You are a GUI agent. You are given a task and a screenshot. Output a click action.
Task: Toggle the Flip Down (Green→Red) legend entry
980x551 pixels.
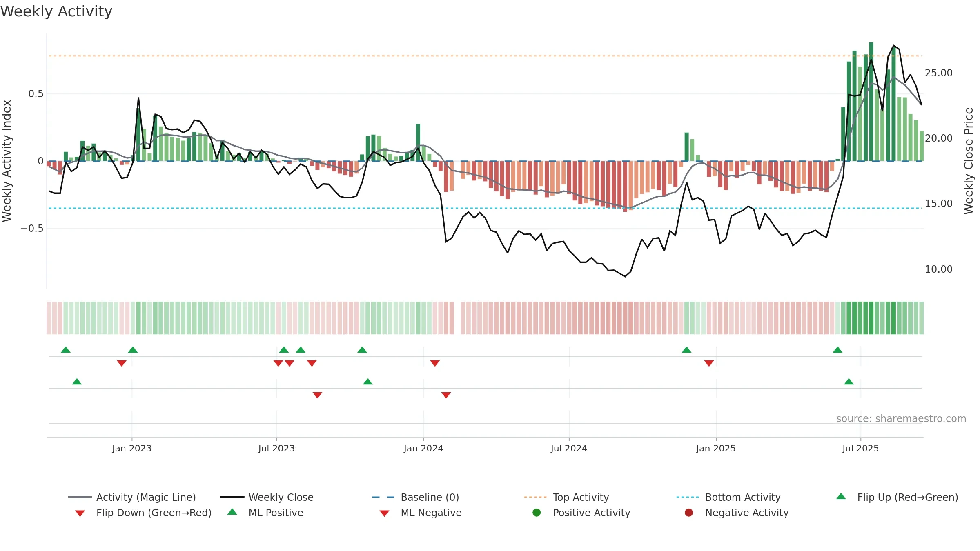[x=143, y=513]
